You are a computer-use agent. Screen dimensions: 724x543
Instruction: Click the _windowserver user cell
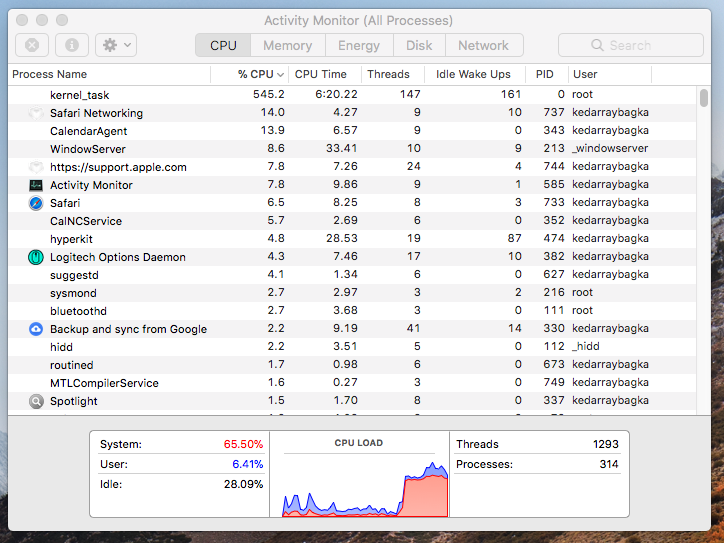[x=610, y=148]
